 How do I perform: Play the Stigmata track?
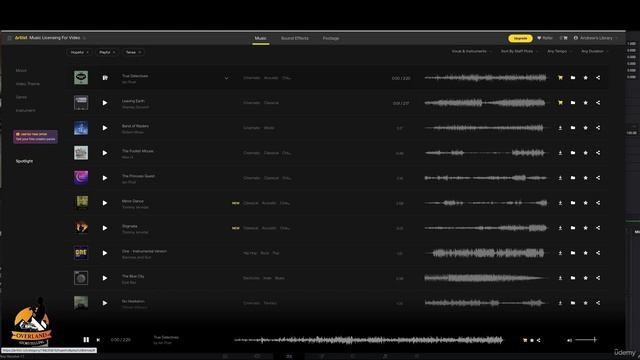point(105,228)
